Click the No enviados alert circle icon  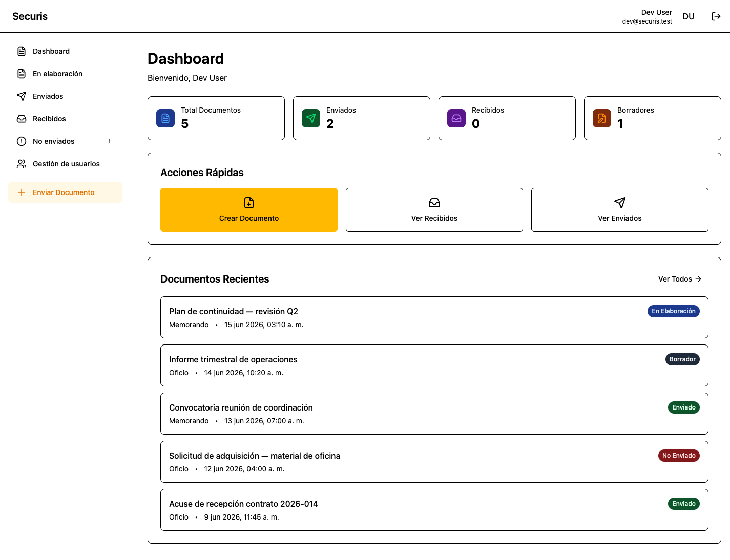22,141
